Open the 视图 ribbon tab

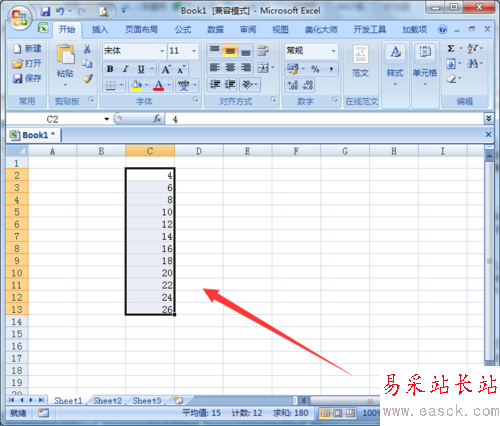pos(280,30)
